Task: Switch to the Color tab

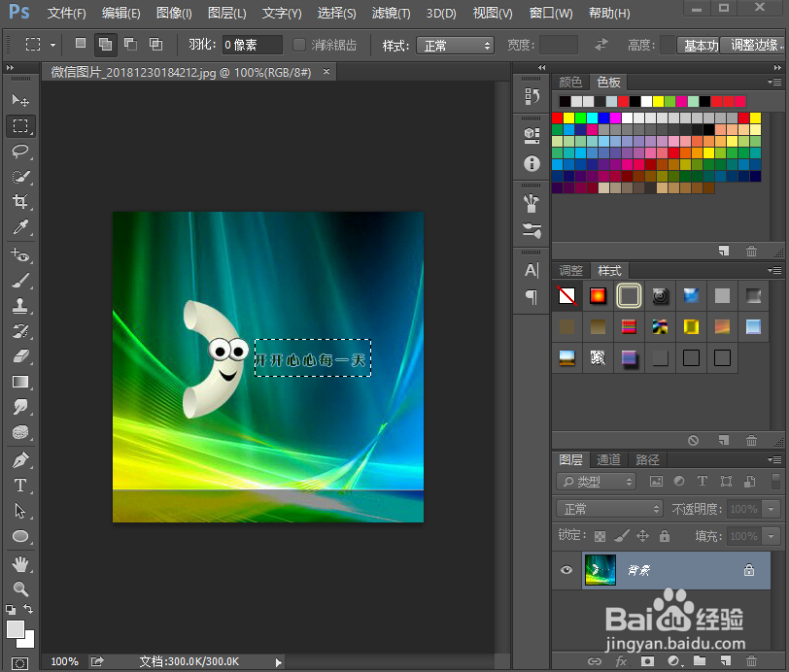Action: 570,82
